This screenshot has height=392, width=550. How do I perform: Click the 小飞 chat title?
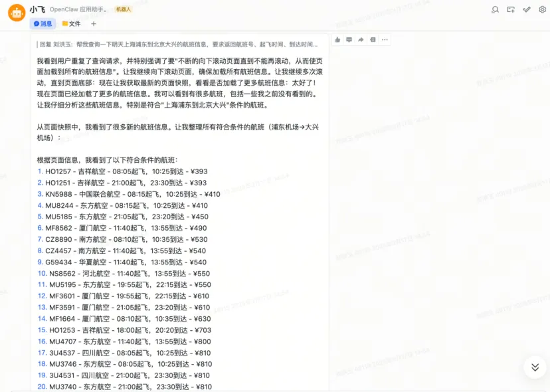click(37, 9)
